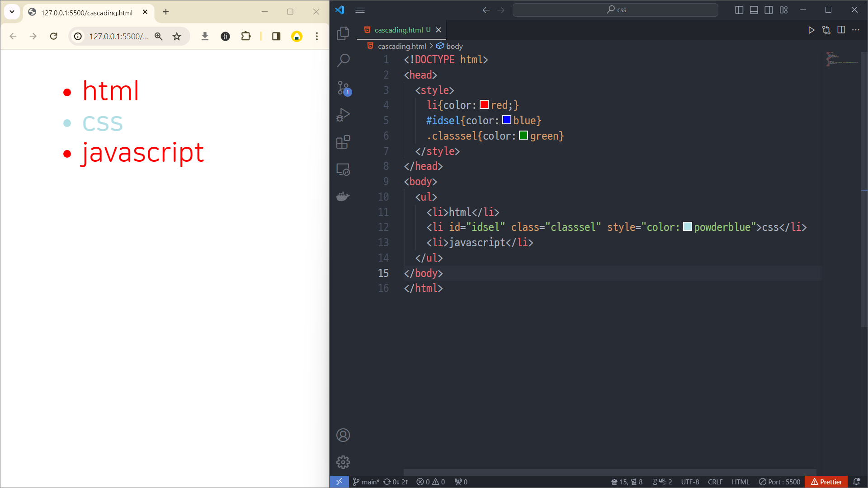Toggle the bottom panel layout button
This screenshot has width=868, height=488.
pyautogui.click(x=754, y=10)
